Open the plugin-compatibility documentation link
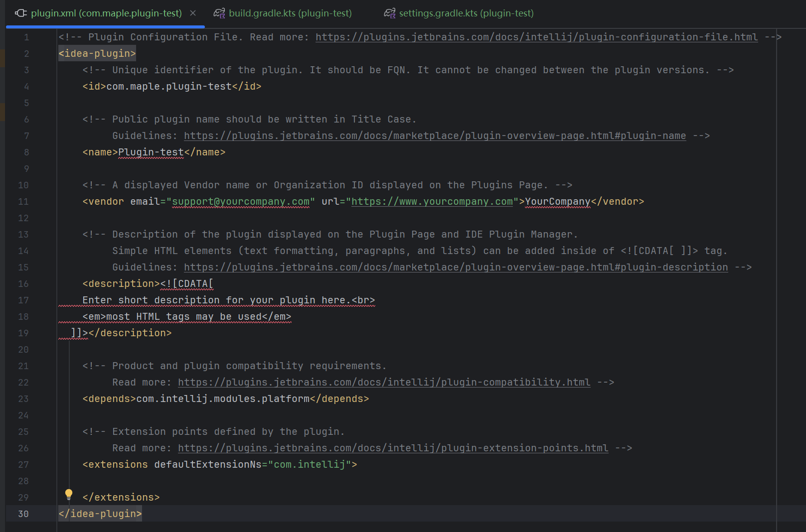The width and height of the screenshot is (806, 532). [x=383, y=382]
